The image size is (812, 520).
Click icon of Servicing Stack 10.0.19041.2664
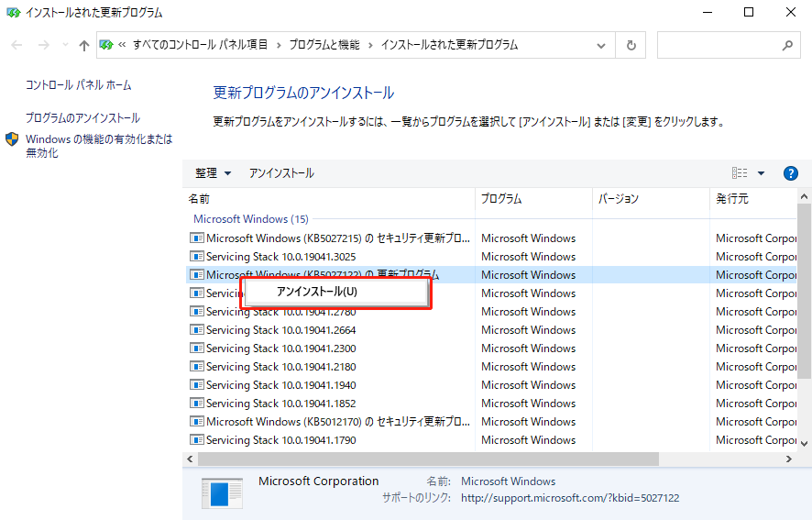tap(197, 330)
